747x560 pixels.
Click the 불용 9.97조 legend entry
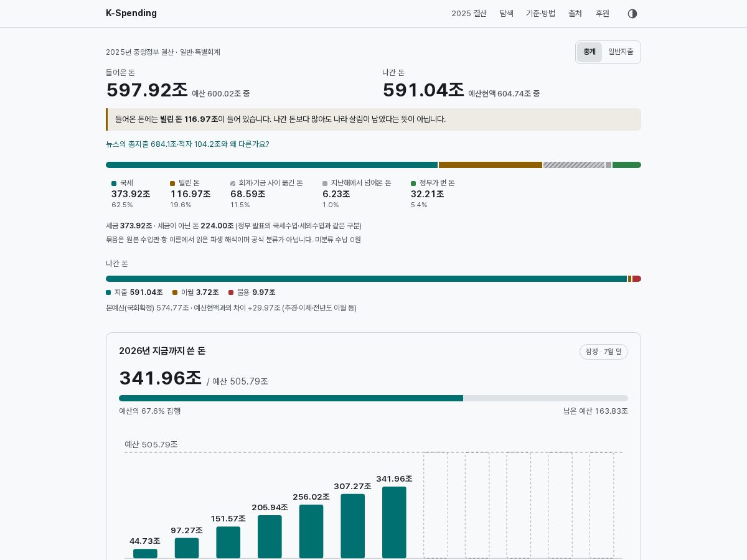pyautogui.click(x=252, y=292)
